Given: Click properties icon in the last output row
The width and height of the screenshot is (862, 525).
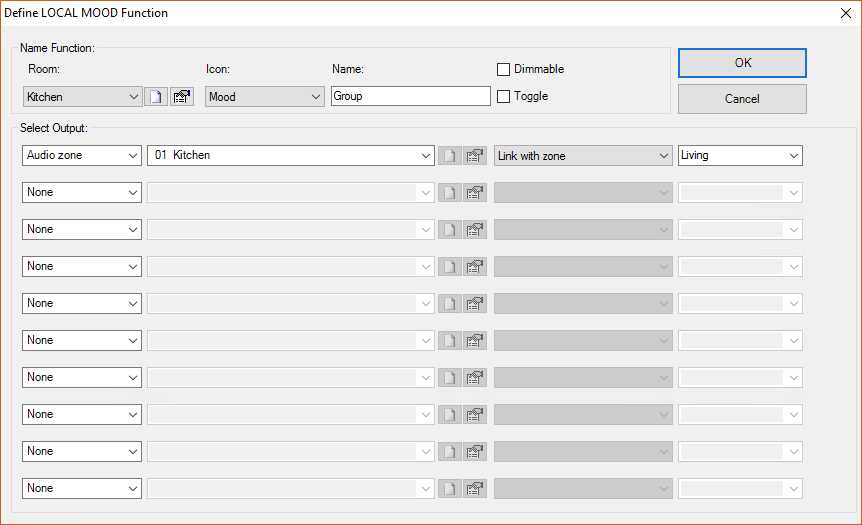Looking at the screenshot, I should (x=475, y=489).
